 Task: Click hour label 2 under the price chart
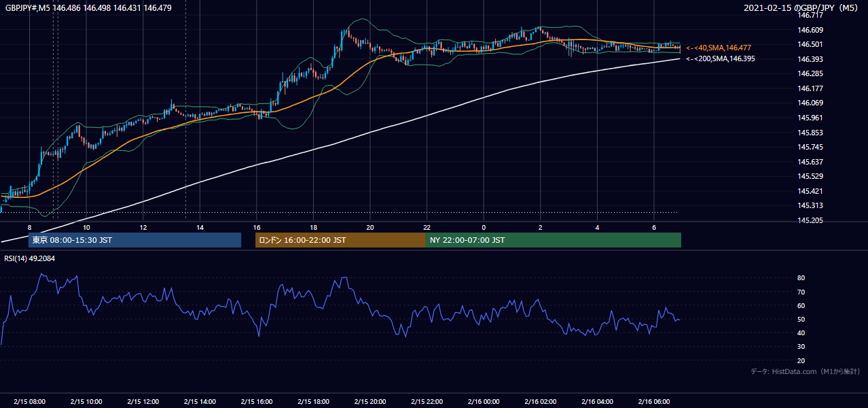pos(540,227)
